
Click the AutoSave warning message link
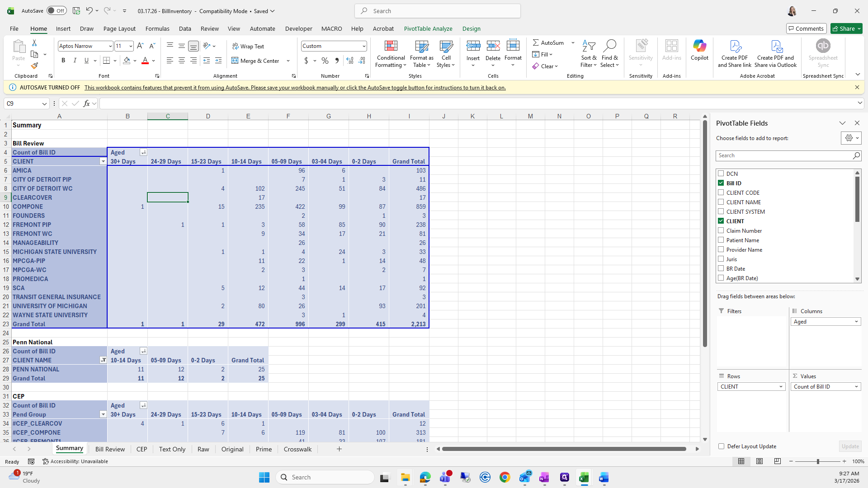(295, 88)
